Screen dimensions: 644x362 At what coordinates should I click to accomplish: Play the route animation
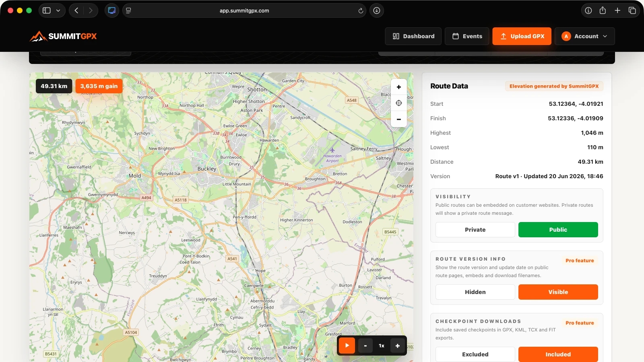click(x=347, y=346)
